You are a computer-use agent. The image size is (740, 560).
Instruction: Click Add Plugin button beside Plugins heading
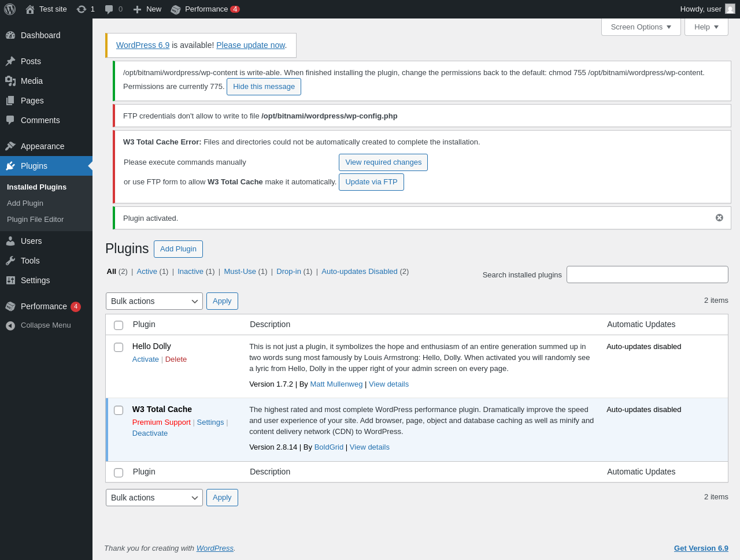pos(178,249)
